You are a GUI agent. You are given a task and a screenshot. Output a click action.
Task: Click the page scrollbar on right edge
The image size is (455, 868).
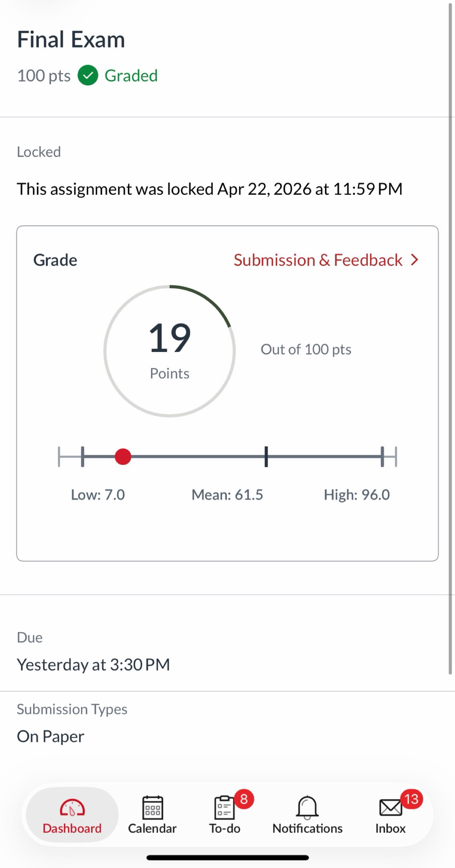(x=450, y=338)
